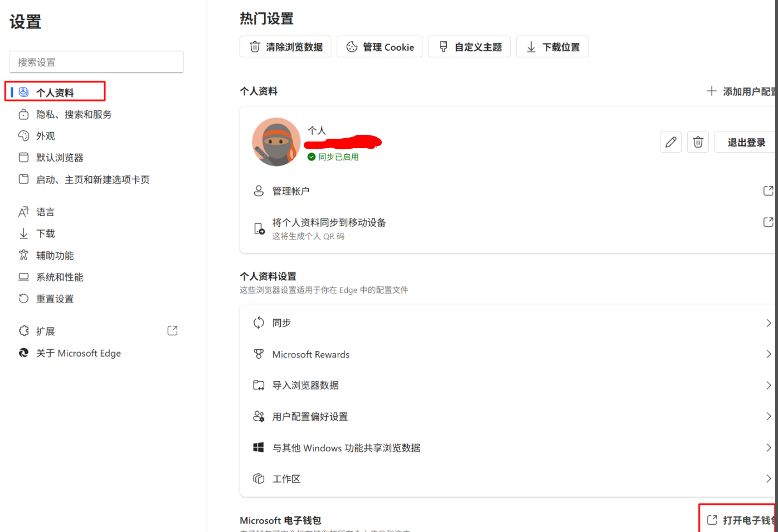Expand the 同步 row chevron
The height and width of the screenshot is (532, 778).
[x=769, y=323]
